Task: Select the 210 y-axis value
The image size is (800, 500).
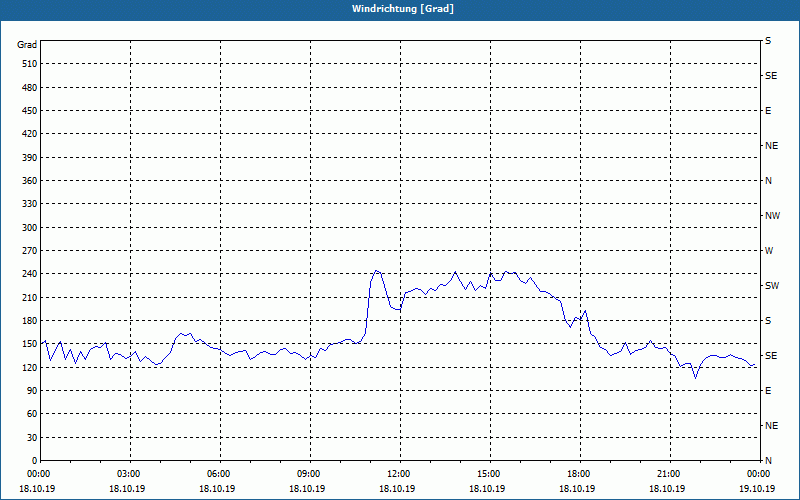Action: point(30,297)
